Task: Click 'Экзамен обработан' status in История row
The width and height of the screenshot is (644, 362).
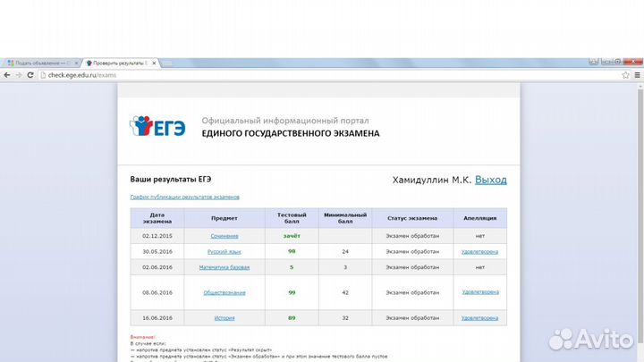Action: point(412,318)
